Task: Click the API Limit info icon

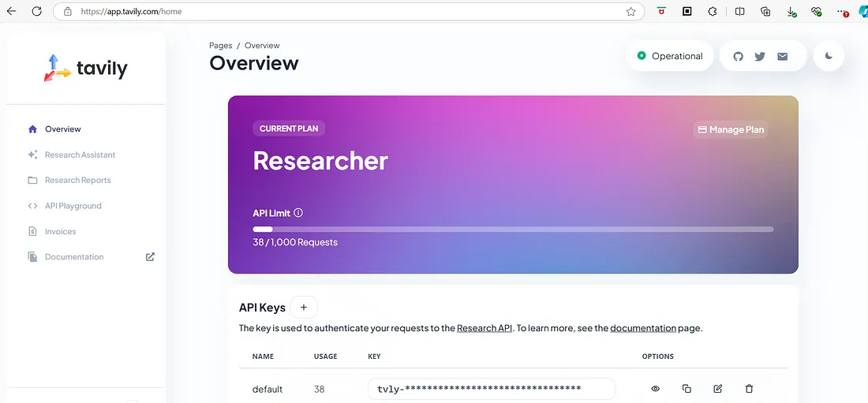Action: pos(298,213)
